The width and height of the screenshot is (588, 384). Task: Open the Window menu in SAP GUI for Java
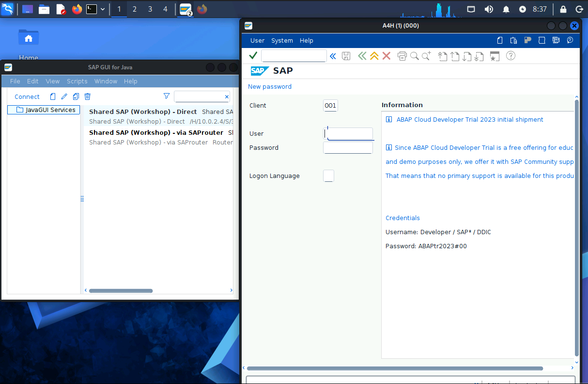(x=106, y=81)
